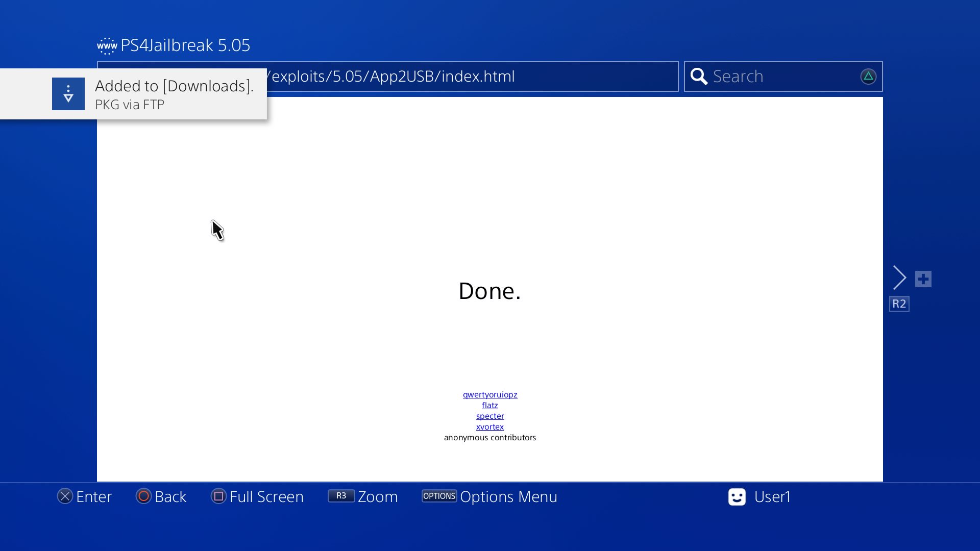Click the User1 name label
Image resolution: width=980 pixels, height=551 pixels.
tap(772, 496)
